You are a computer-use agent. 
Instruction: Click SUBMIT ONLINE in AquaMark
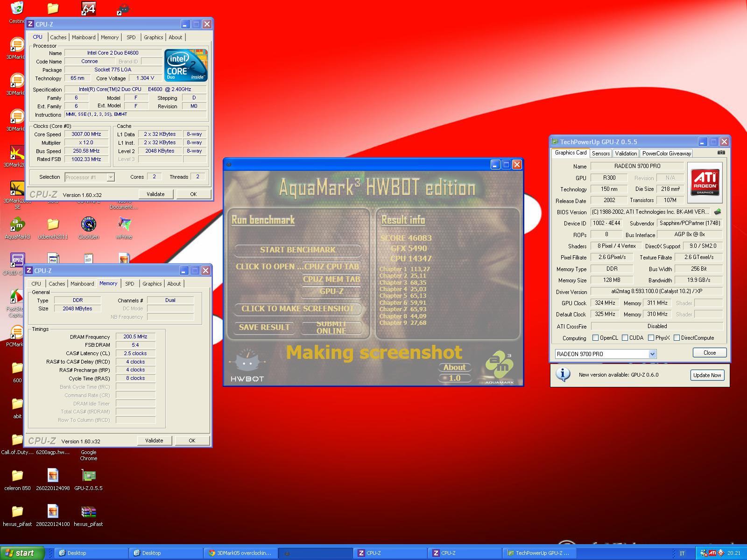(331, 327)
